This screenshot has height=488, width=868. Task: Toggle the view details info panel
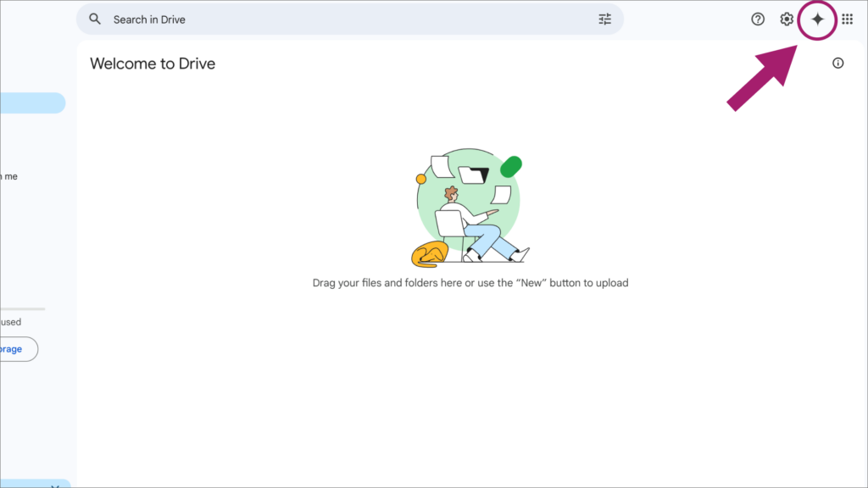(x=838, y=63)
